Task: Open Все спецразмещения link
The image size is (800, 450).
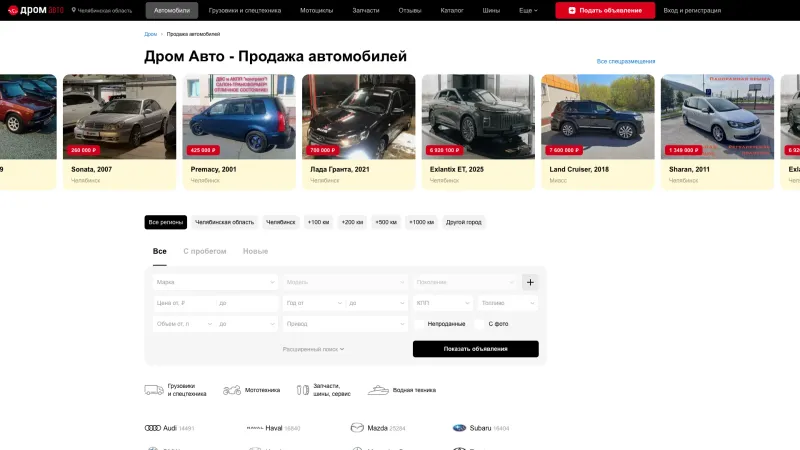Action: pos(626,61)
